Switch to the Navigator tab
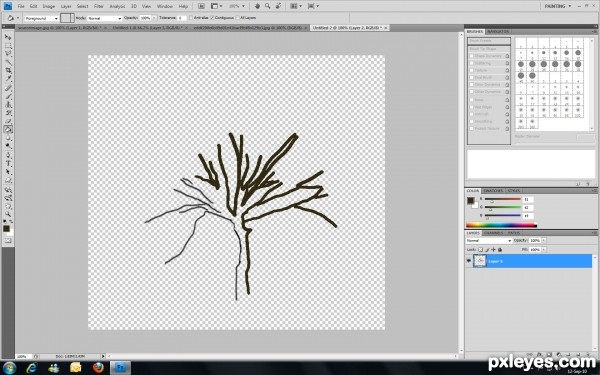The width and height of the screenshot is (600, 375). (498, 31)
